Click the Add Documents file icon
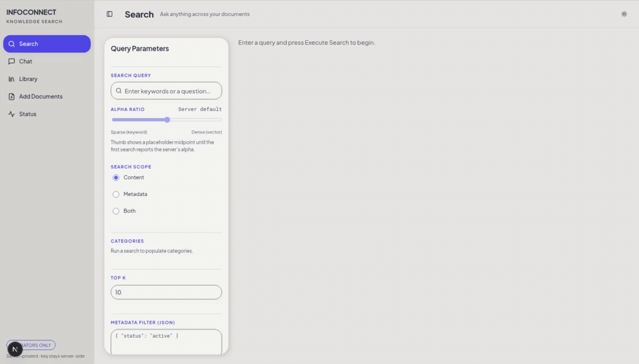The image size is (639, 364). (12, 96)
